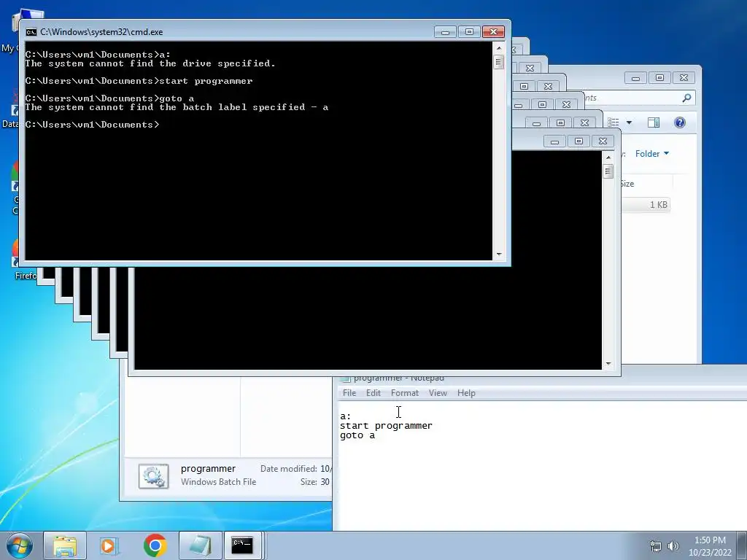Open the 'Folder' arrange-by dropdown in Explorer
Screen dimensions: 747x560
pos(651,154)
